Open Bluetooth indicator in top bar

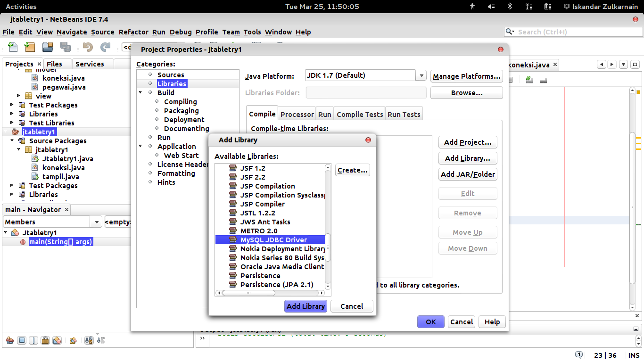coord(509,7)
